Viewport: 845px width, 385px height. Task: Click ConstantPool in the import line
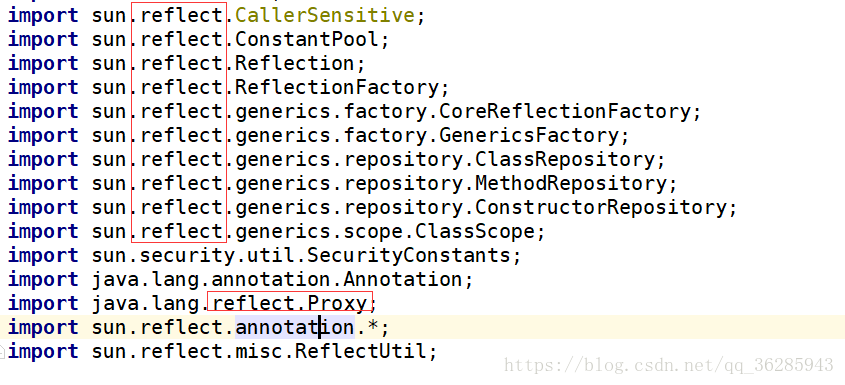pos(307,39)
